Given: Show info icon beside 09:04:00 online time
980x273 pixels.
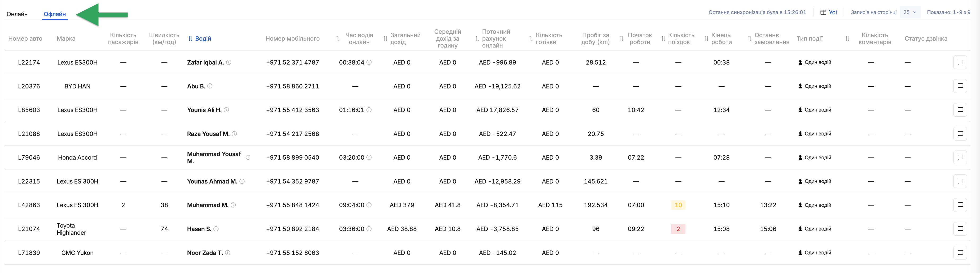Looking at the screenshot, I should point(369,205).
